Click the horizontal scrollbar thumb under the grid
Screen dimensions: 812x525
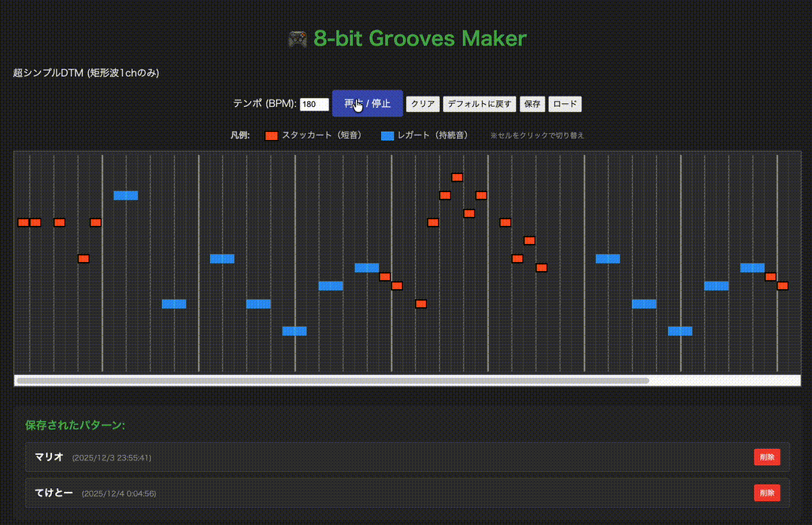point(332,380)
